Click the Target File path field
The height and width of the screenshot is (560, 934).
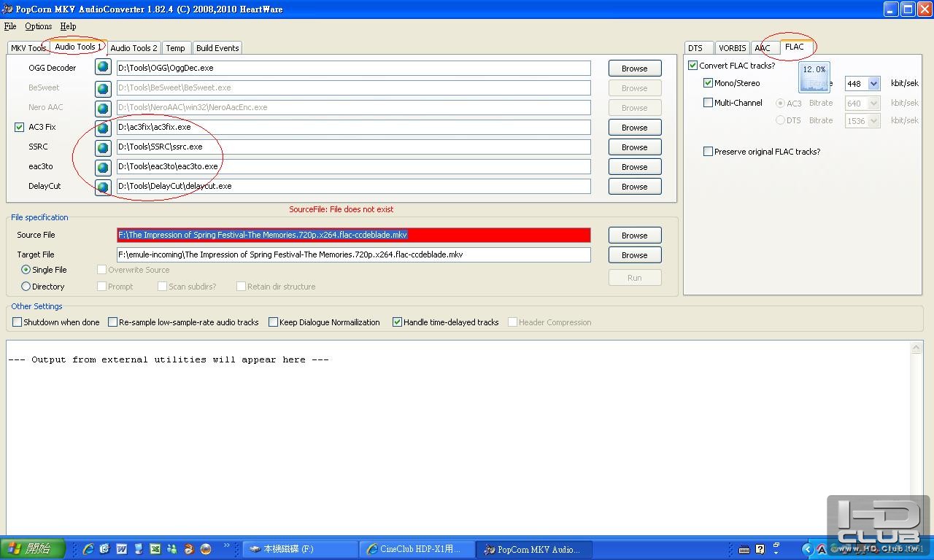click(354, 254)
